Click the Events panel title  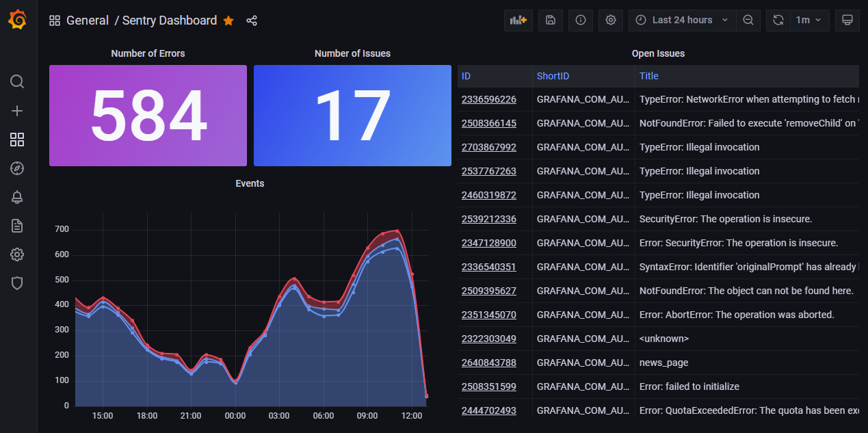[x=250, y=183]
